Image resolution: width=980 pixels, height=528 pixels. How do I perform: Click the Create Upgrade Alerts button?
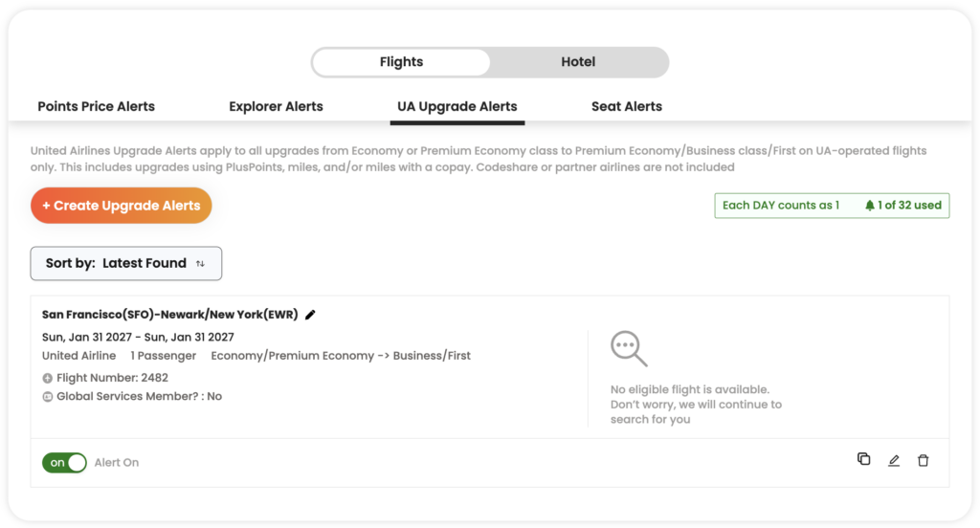pos(122,206)
